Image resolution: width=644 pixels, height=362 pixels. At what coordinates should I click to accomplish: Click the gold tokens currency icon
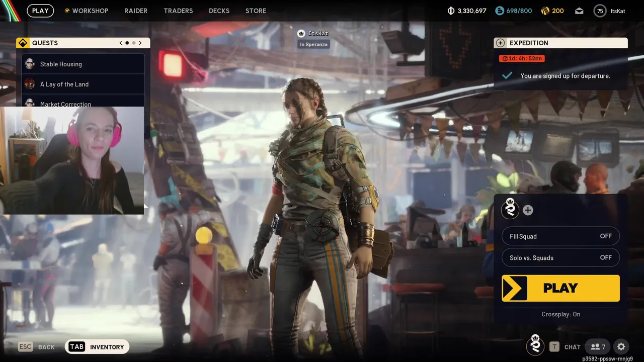pos(545,11)
